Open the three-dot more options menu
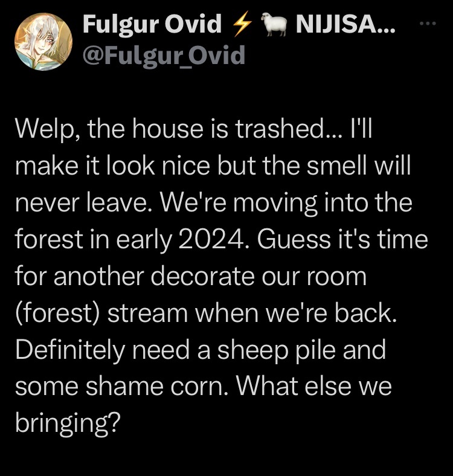Viewport: 453px width, 476px height. (428, 23)
